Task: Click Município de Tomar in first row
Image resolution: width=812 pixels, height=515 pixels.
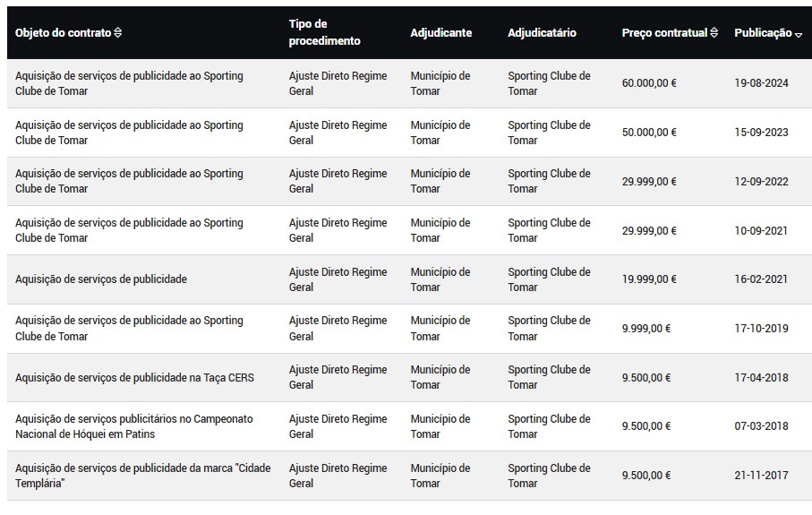Action: (440, 83)
